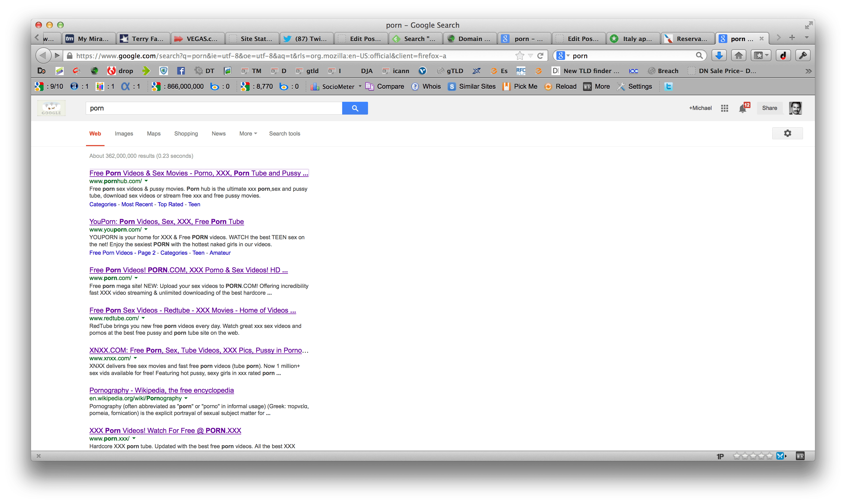Open Pornography Wikipedia result link
846x504 pixels.
point(161,390)
